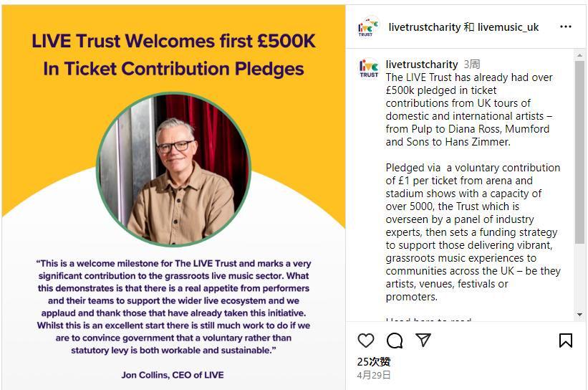Viewport: 588px width, 390px height.
Task: Click LIVE Trust avatar in post header
Action: coord(368,27)
